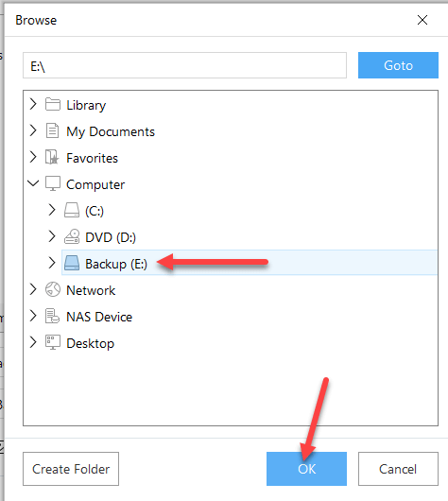Image resolution: width=448 pixels, height=501 pixels.
Task: Click the My Documents page icon
Action: pos(52,130)
